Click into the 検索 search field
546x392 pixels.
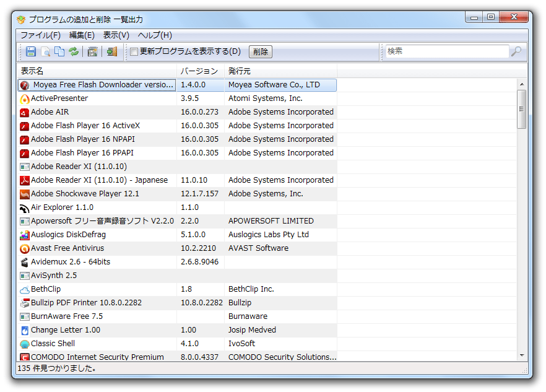click(x=448, y=51)
